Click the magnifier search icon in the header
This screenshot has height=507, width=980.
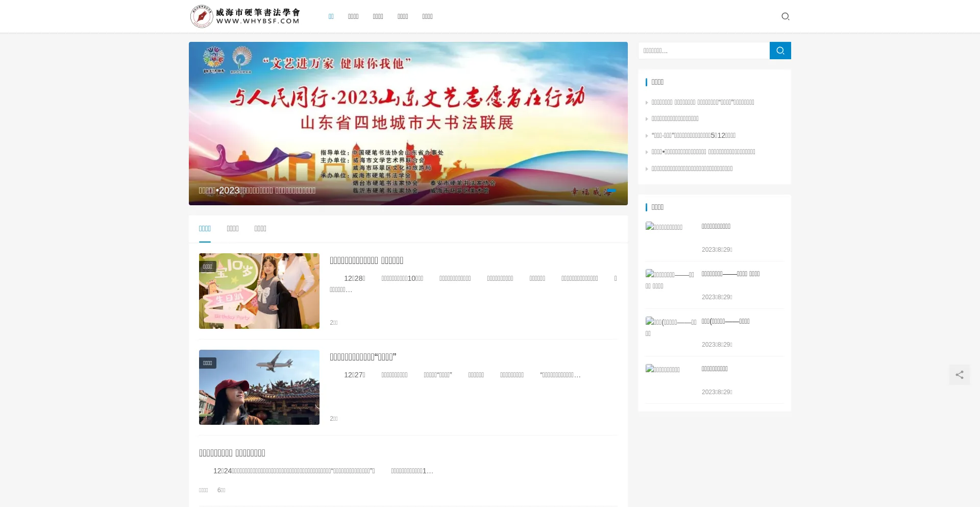785,16
